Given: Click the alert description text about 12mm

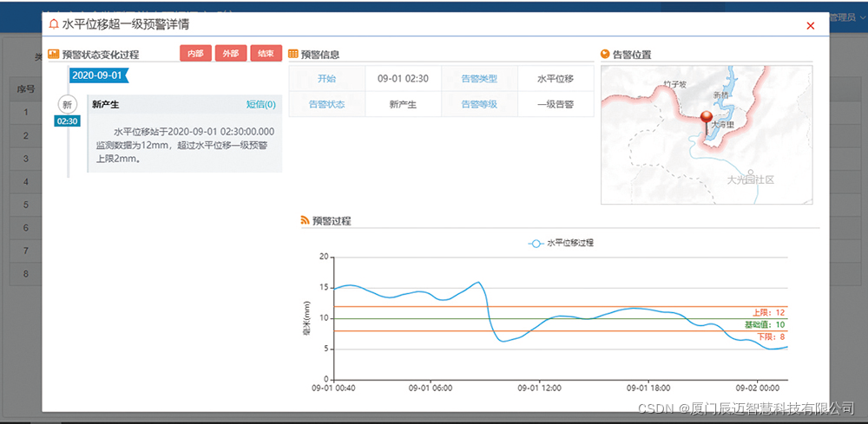Looking at the screenshot, I should (185, 146).
